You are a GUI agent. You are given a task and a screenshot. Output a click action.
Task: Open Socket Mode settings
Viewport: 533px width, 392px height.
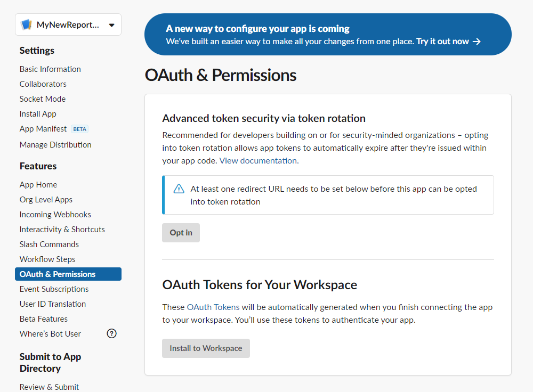tap(43, 99)
